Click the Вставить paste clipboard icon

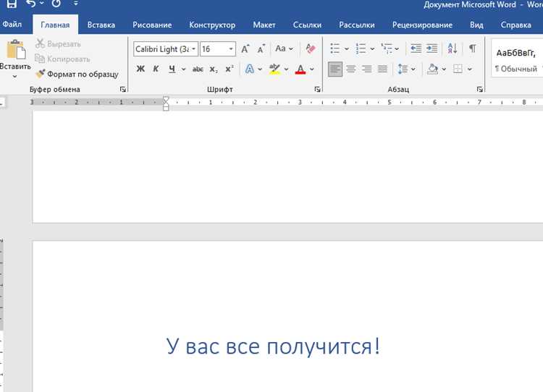(16, 49)
